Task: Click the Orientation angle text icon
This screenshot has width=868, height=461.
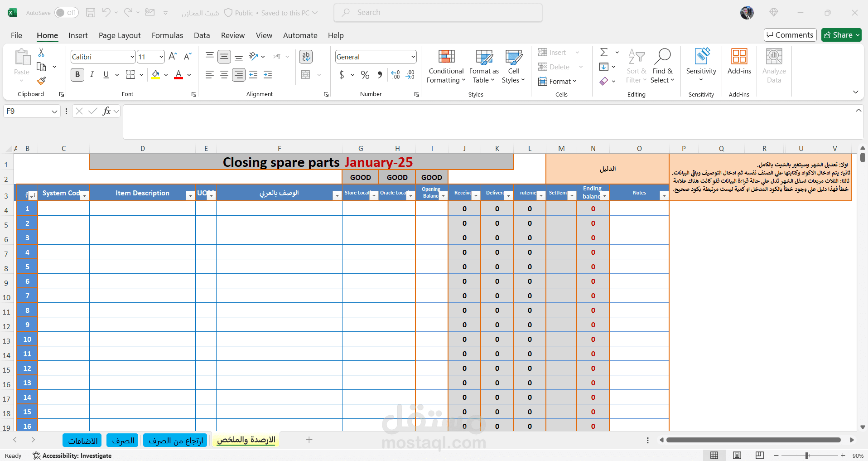Action: tap(253, 57)
